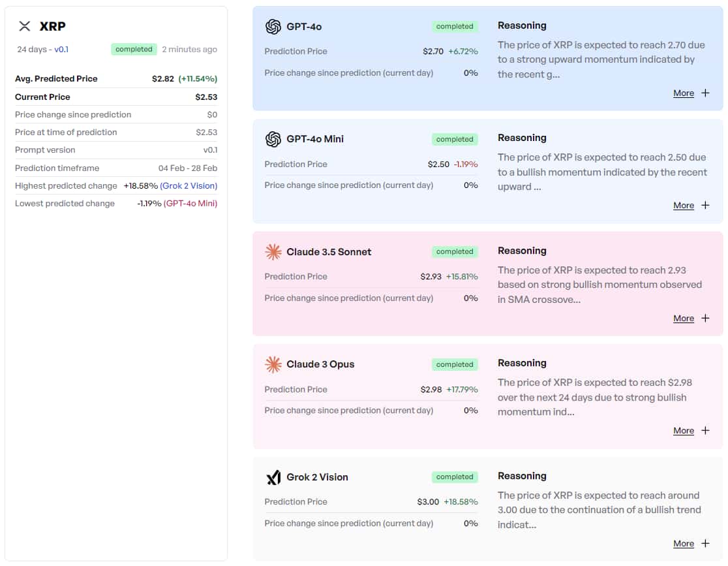Expand Claude 3.5 Sonnet reasoning plus icon
The image size is (728, 566).
(x=705, y=319)
